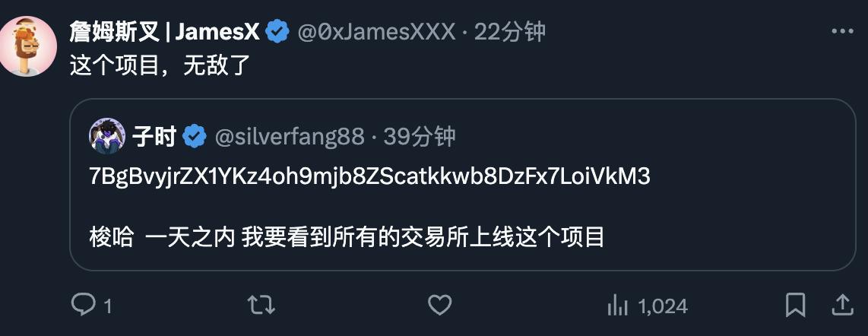Open JamesX's profile avatar
This screenshot has width=868, height=336.
click(27, 46)
